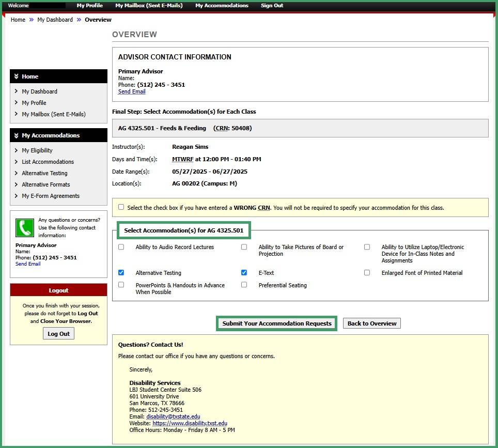Check PowerPoints & Handouts in Advance

coord(121,285)
